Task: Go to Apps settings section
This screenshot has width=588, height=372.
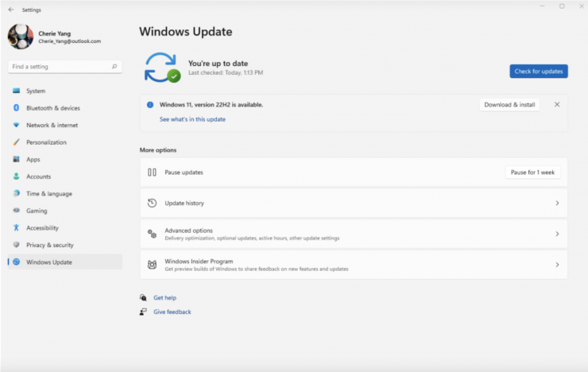Action: [x=33, y=160]
